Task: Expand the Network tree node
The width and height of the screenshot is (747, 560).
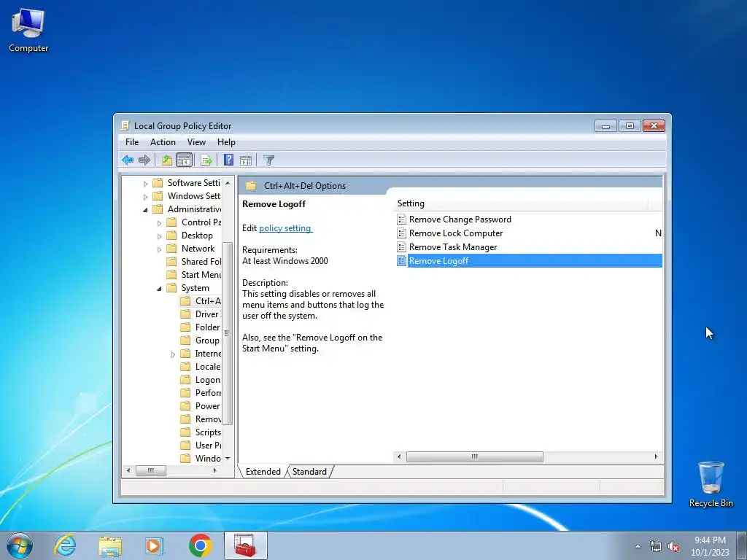Action: tap(159, 249)
